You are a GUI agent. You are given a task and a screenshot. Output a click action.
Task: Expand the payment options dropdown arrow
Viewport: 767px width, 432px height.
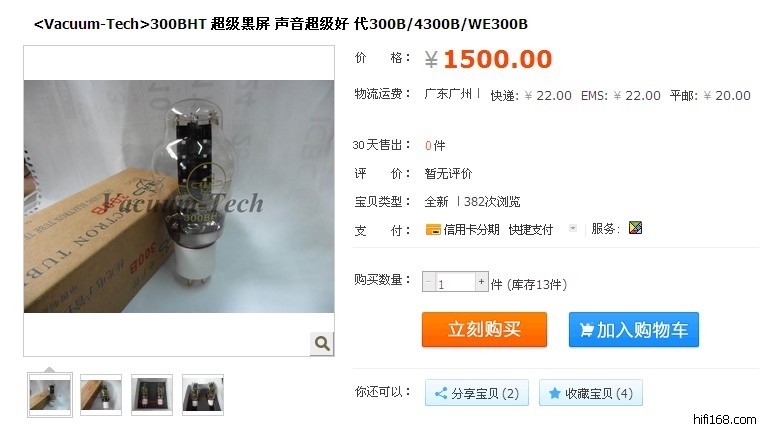tap(573, 228)
